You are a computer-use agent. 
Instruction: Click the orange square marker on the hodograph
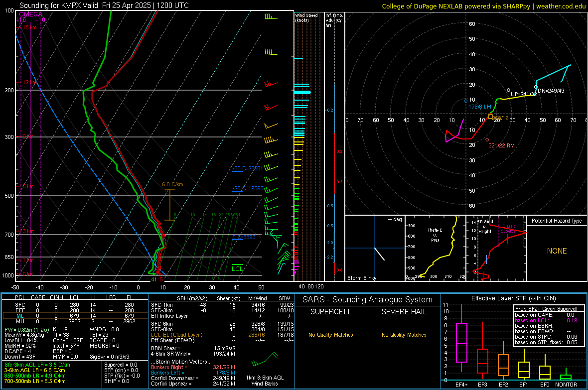pos(490,117)
